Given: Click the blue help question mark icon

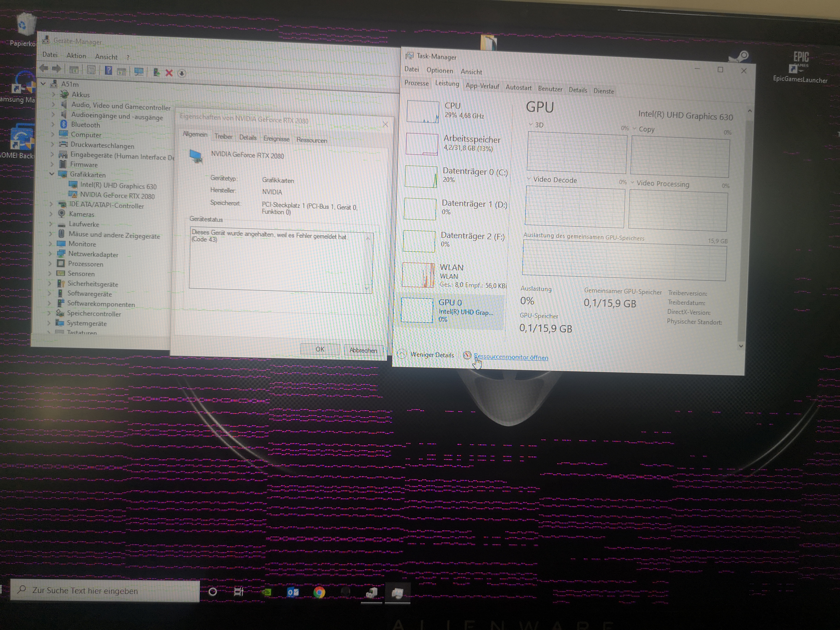Looking at the screenshot, I should 109,71.
